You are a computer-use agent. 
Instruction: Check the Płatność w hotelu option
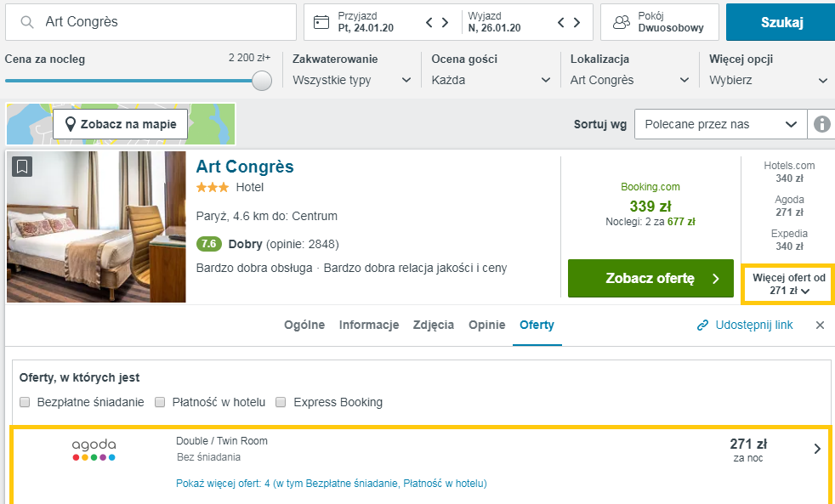tap(159, 402)
